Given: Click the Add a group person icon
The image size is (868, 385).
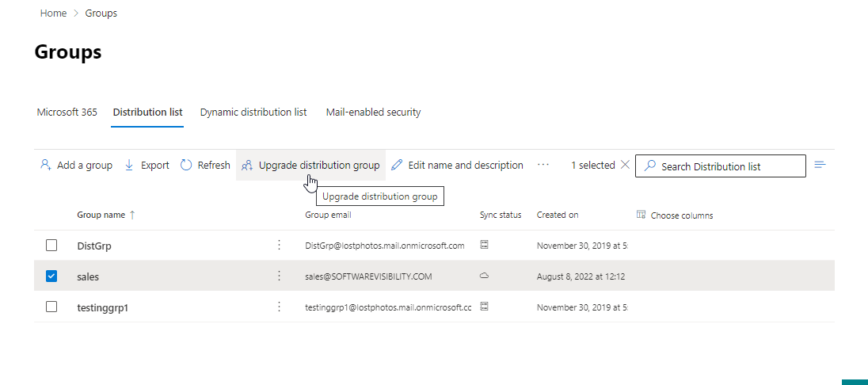Looking at the screenshot, I should (x=45, y=165).
